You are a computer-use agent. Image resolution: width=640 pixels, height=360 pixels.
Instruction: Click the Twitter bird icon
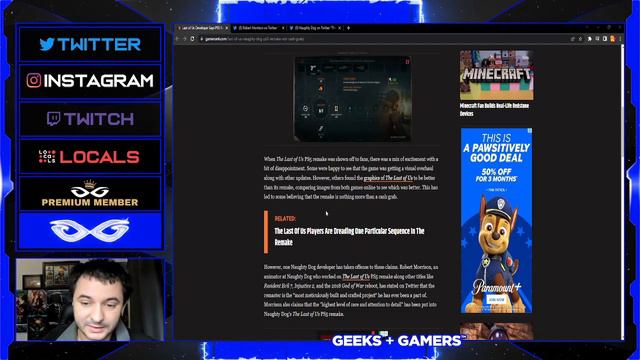[x=47, y=44]
